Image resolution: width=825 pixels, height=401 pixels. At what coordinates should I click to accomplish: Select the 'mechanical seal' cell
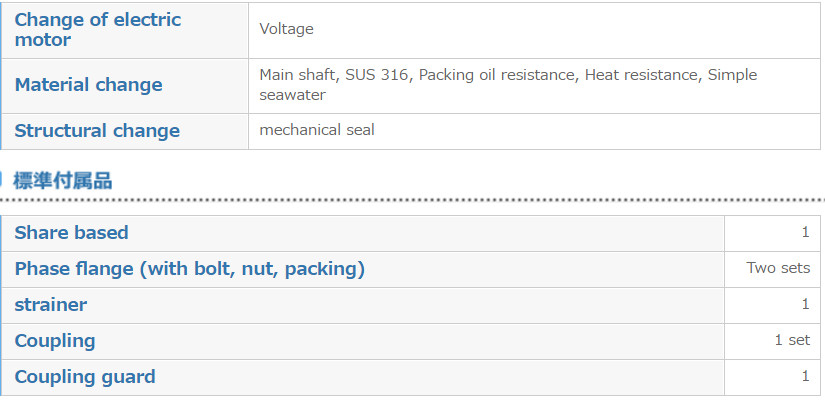(x=534, y=131)
